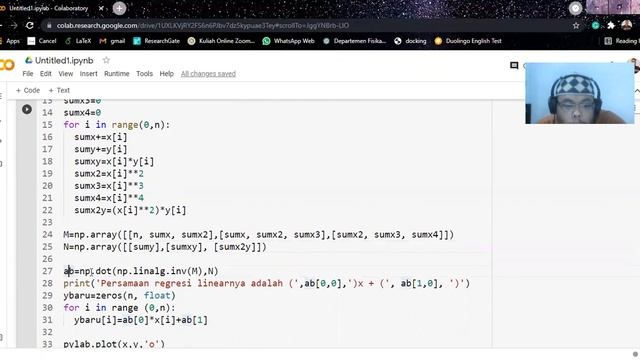Click line 29 ybaru=zeros code
The width and height of the screenshot is (640, 360).
pos(120,296)
